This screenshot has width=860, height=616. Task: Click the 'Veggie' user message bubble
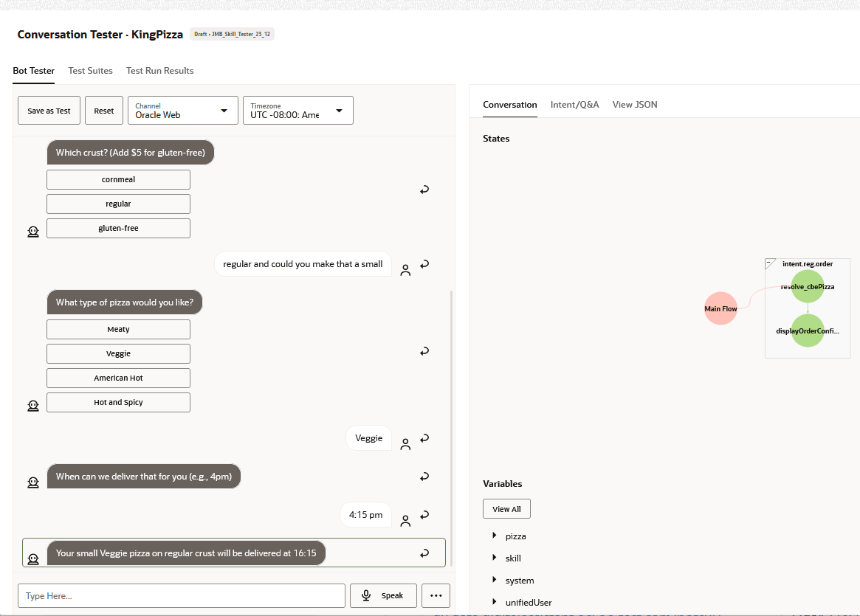(x=368, y=438)
